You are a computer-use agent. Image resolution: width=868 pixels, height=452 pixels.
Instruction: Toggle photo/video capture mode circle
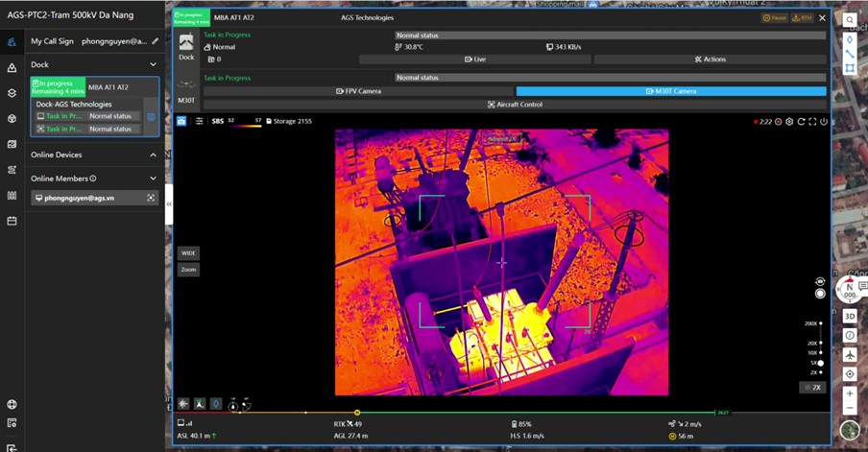[820, 294]
